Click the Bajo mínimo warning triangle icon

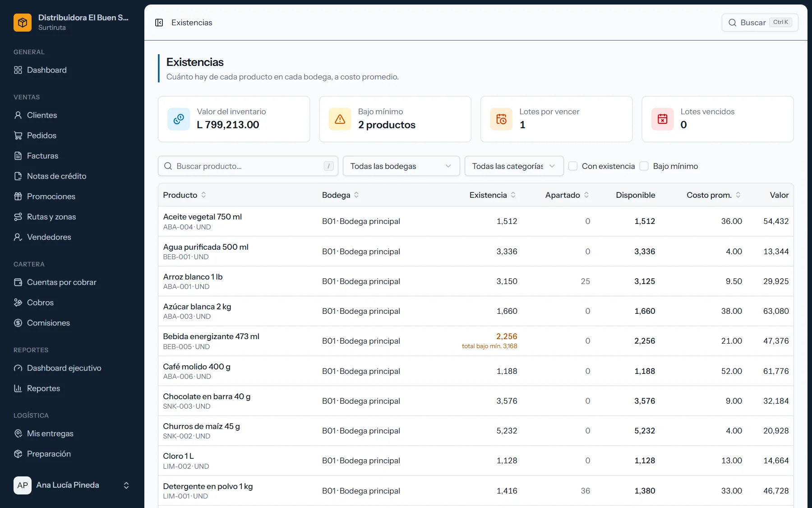340,119
